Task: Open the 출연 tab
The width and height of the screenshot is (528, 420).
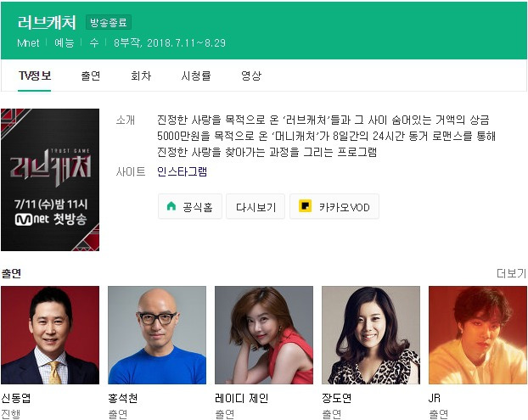Action: coord(91,76)
